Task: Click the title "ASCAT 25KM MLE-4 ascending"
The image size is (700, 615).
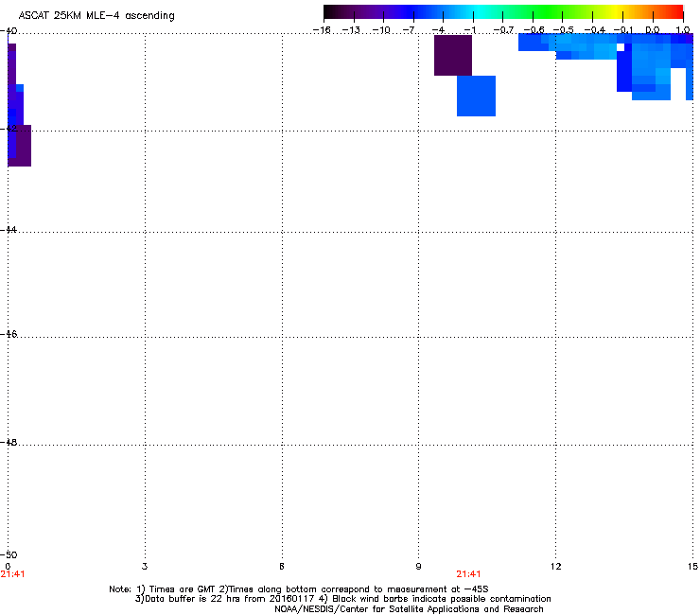Action: point(96,16)
